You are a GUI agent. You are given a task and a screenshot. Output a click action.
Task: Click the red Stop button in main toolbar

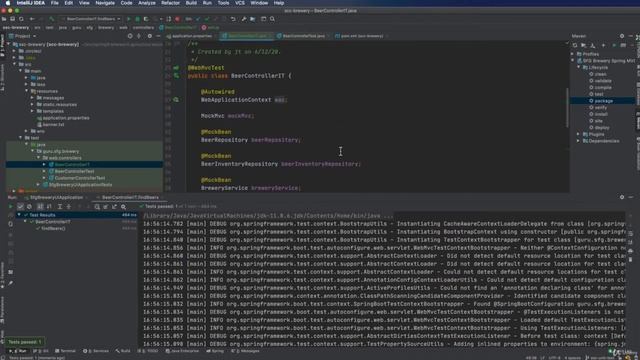point(178,19)
